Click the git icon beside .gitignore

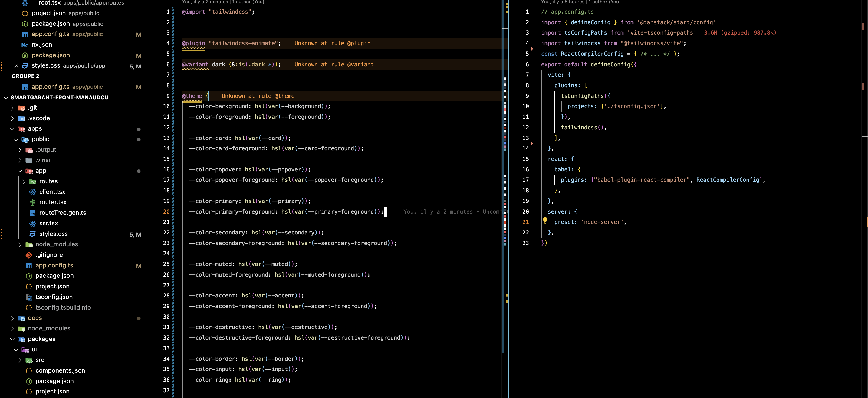[29, 255]
